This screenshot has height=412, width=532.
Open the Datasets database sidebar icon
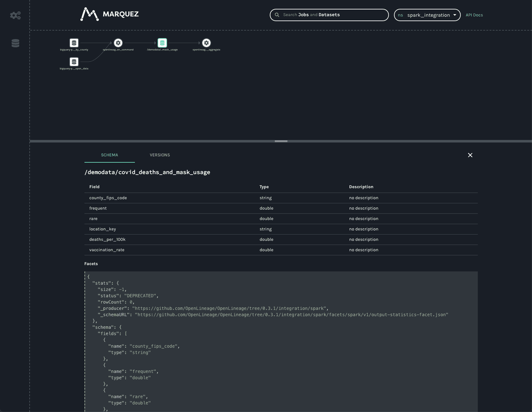click(15, 43)
